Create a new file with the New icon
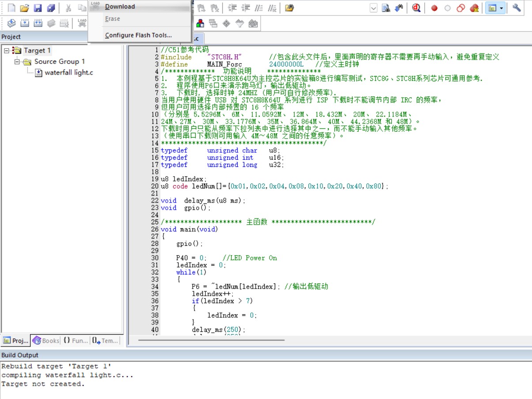Image resolution: width=532 pixels, height=399 pixels. [11, 8]
